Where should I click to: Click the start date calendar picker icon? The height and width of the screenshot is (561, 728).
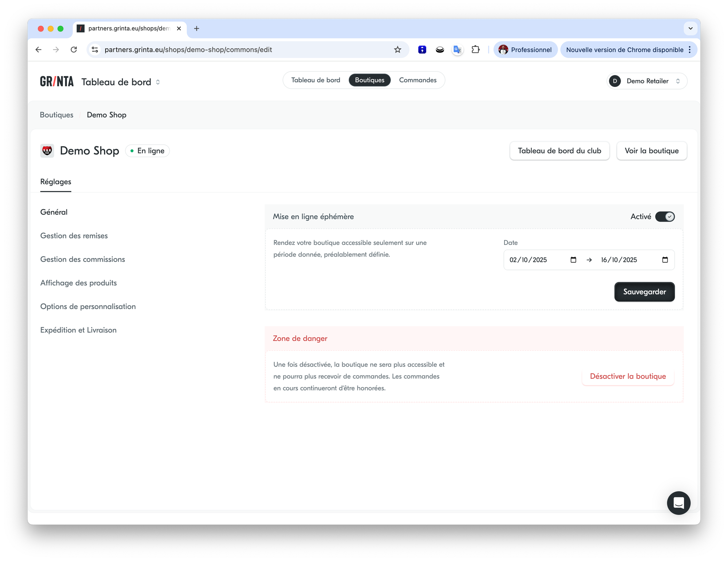point(573,260)
